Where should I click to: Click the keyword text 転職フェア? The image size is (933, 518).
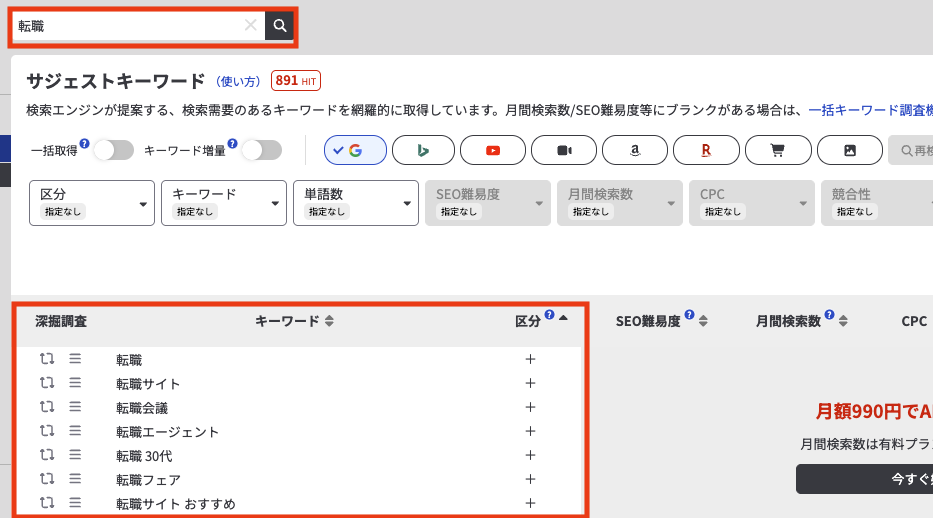point(148,480)
